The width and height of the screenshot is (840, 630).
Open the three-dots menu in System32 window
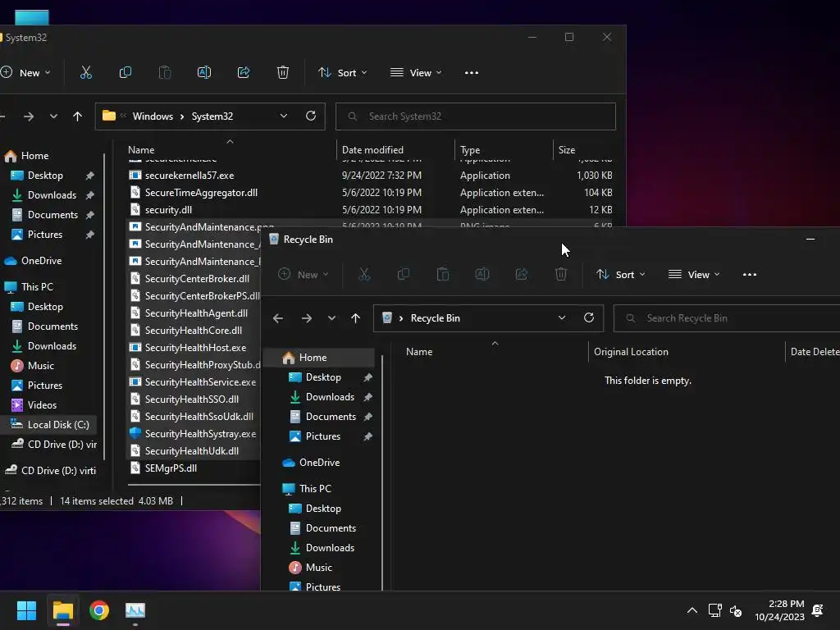pos(472,73)
